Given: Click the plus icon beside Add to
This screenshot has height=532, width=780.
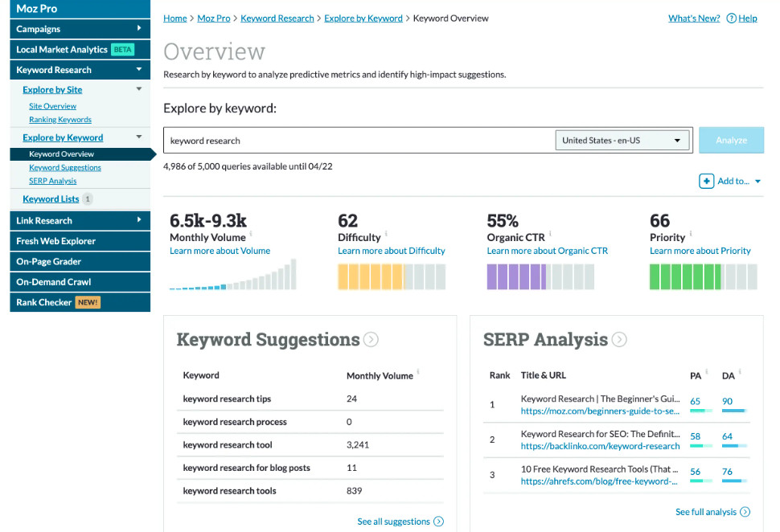Looking at the screenshot, I should [x=706, y=181].
